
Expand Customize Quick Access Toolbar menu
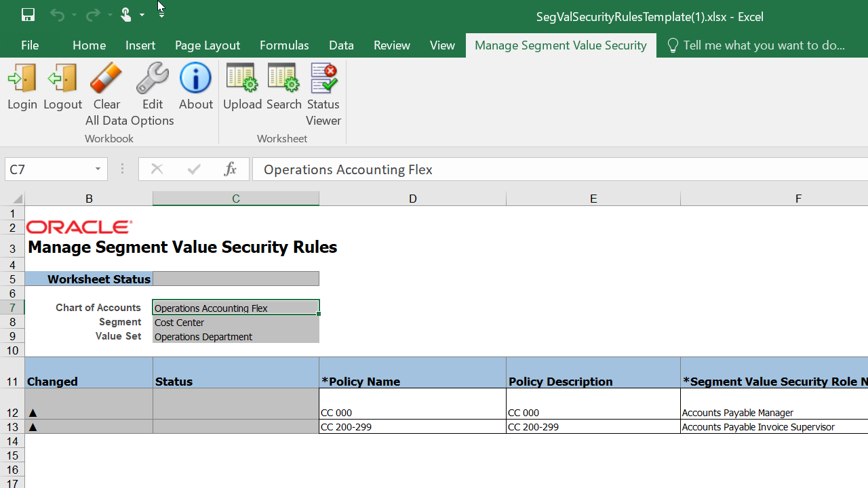(x=161, y=15)
